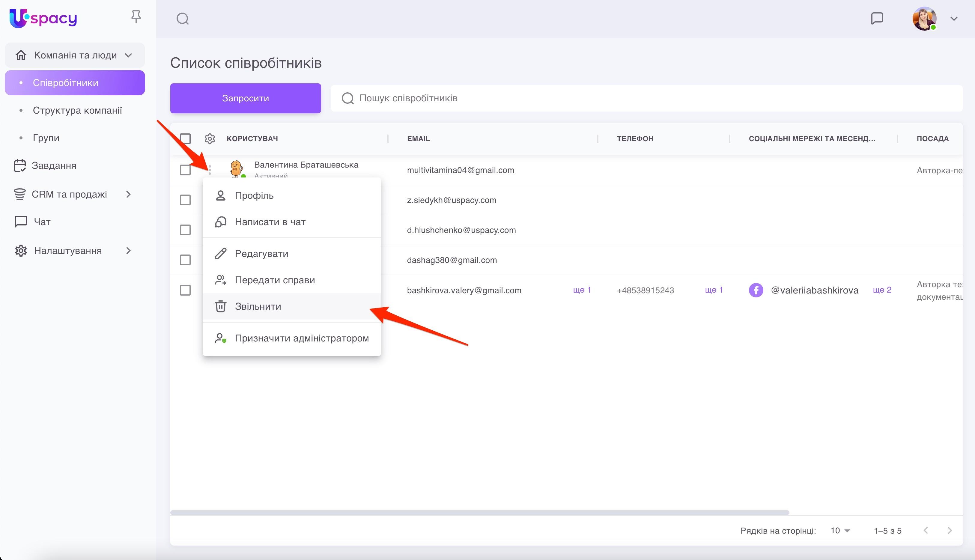The width and height of the screenshot is (975, 560).
Task: Expand CRM та продажі submenu
Action: click(x=128, y=194)
